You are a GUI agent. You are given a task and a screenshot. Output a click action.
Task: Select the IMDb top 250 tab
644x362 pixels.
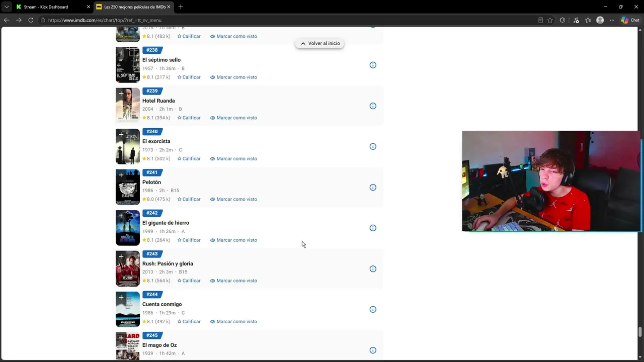pyautogui.click(x=133, y=7)
